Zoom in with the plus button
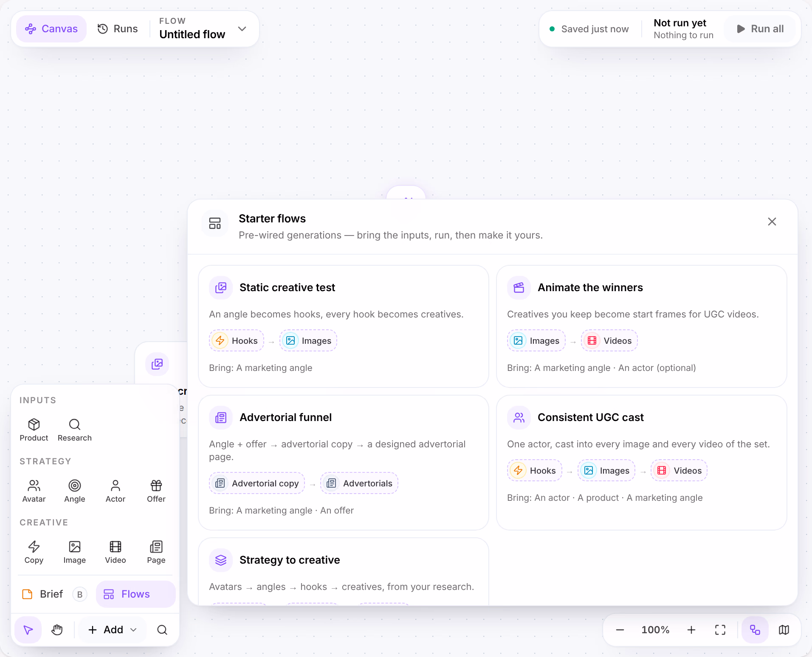Image resolution: width=812 pixels, height=657 pixels. click(691, 630)
